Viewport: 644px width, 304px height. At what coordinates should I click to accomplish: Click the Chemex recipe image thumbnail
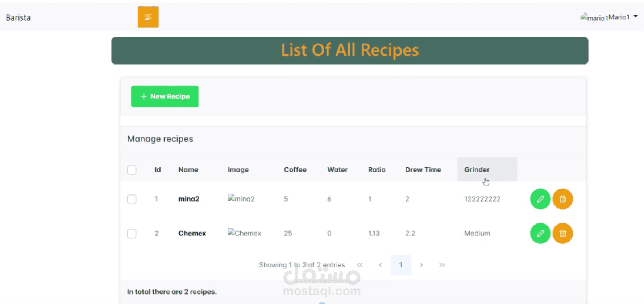(244, 233)
